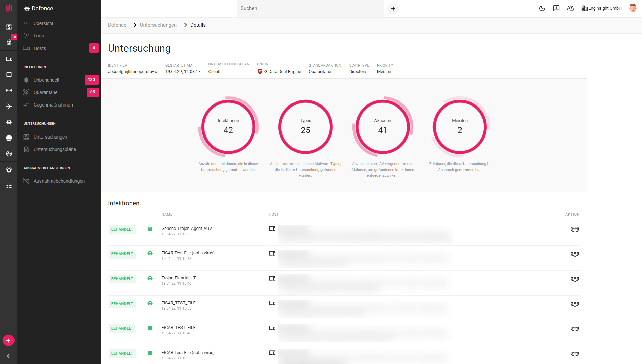Click the support headset icon
The height and width of the screenshot is (364, 642).
[x=570, y=8]
